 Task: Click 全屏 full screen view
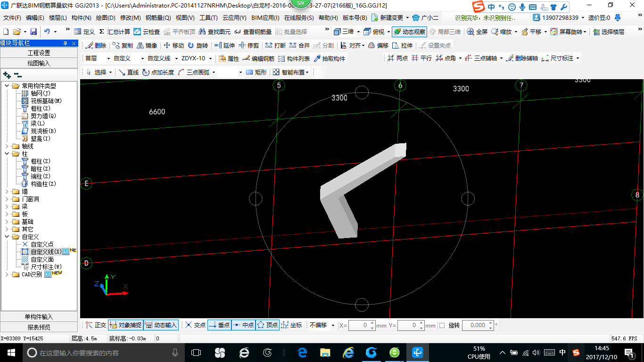pyautogui.click(x=477, y=32)
